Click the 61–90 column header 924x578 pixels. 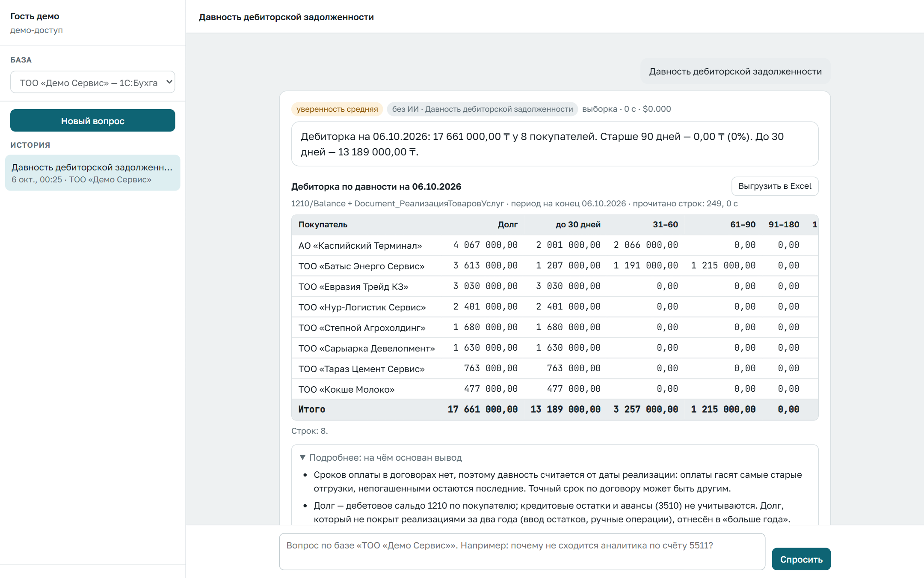[x=743, y=224]
